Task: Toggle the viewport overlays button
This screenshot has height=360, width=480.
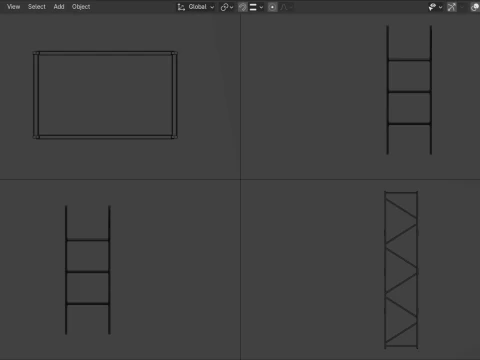Action: (475, 7)
